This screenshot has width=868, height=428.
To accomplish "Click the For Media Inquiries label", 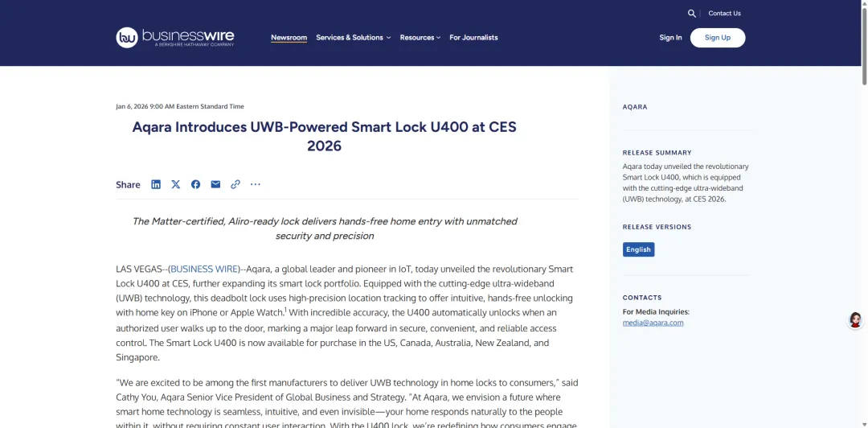I will [656, 312].
